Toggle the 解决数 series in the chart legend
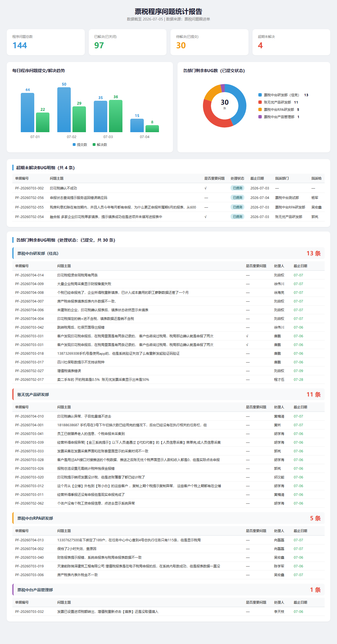Screen dimensions: 337x644 [x=100, y=145]
